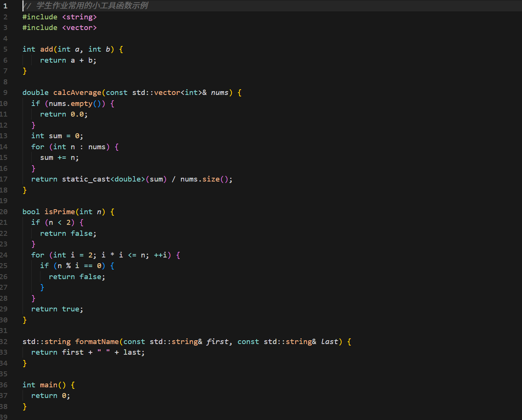The width and height of the screenshot is (522, 420).
Task: Click the closing brace on line 38
Action: [x=25, y=407]
